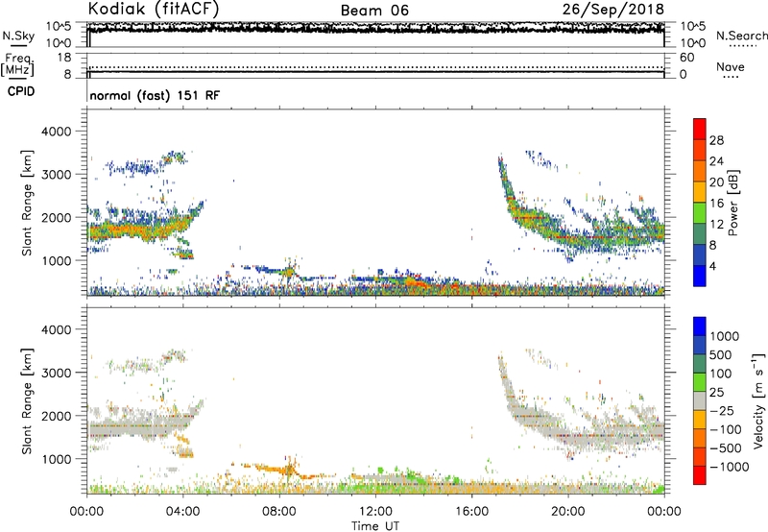This screenshot has width=768, height=532.
Task: Click the 'Nave' legend label
Action: [730, 67]
